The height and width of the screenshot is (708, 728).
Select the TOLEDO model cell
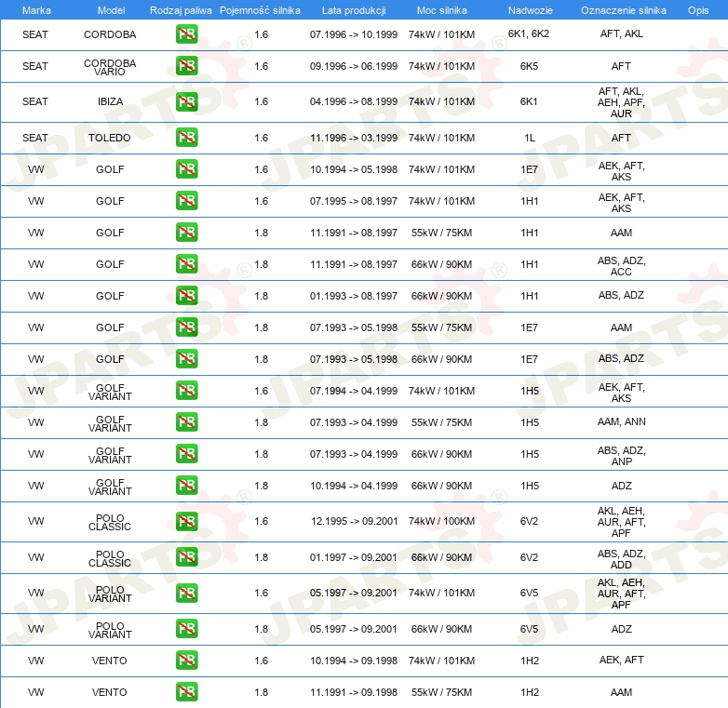click(110, 138)
